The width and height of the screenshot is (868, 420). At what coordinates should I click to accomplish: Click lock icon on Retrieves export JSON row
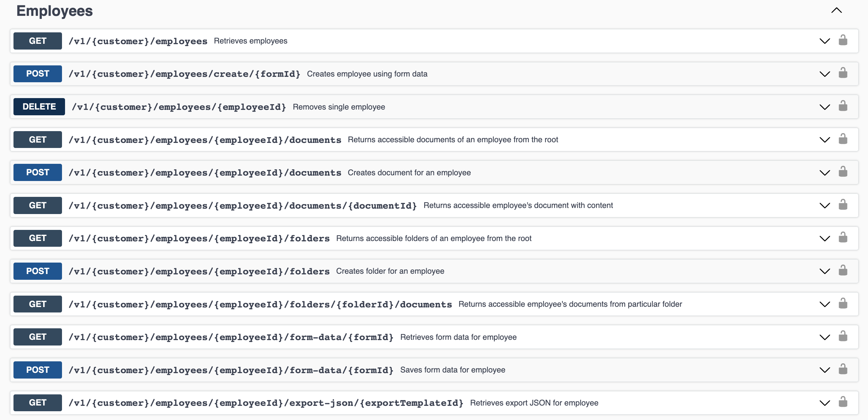click(x=843, y=402)
